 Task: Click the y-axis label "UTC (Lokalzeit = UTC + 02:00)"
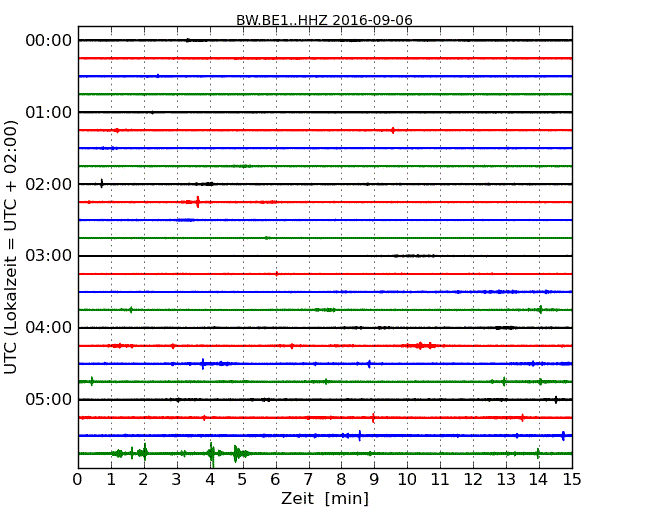pyautogui.click(x=11, y=247)
